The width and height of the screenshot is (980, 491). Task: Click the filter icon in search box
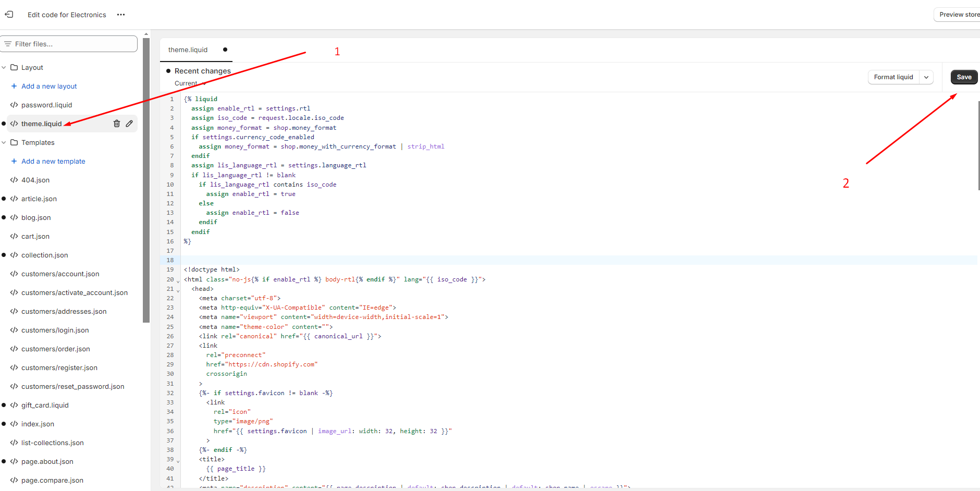[8, 44]
